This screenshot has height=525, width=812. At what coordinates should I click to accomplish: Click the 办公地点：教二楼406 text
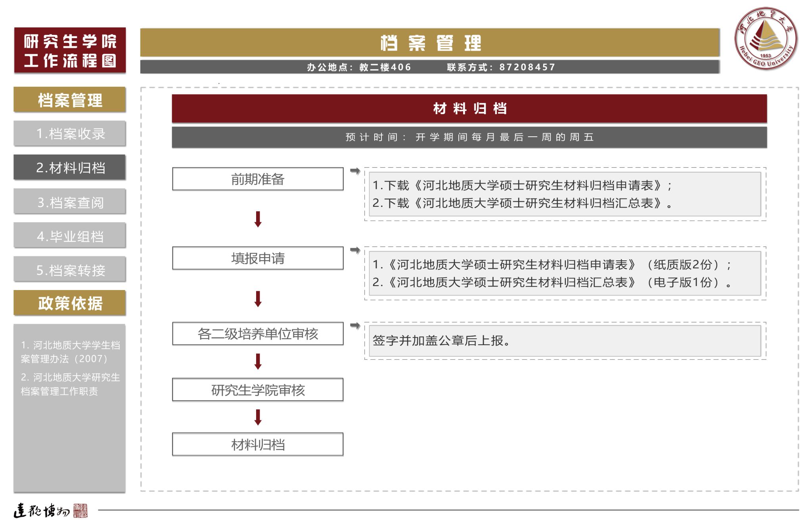point(359,67)
